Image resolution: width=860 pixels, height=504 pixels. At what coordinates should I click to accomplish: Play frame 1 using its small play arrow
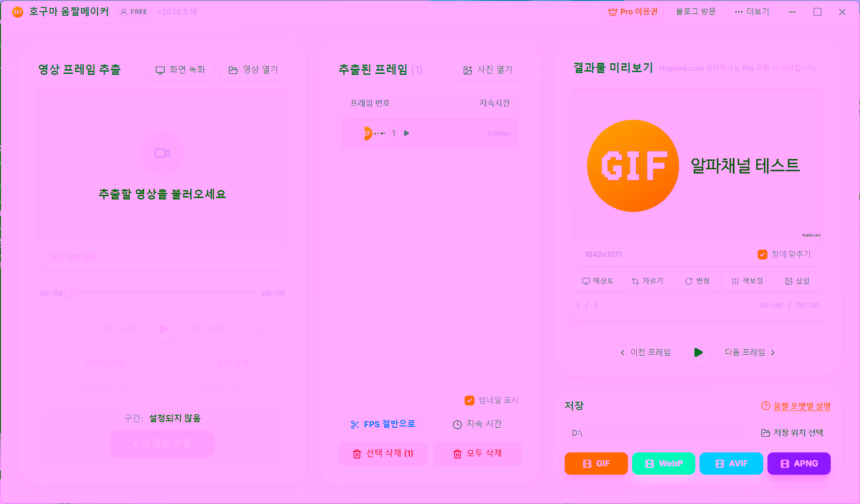point(407,133)
